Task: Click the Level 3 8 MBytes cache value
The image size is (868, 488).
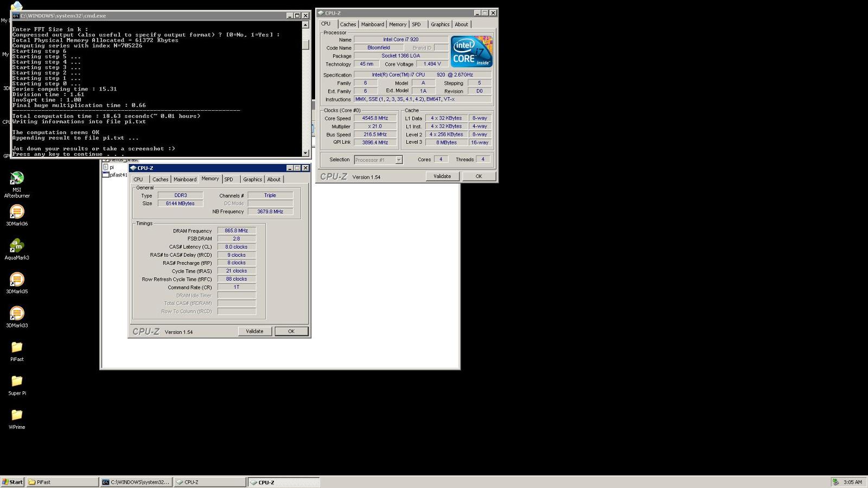Action: click(x=446, y=142)
